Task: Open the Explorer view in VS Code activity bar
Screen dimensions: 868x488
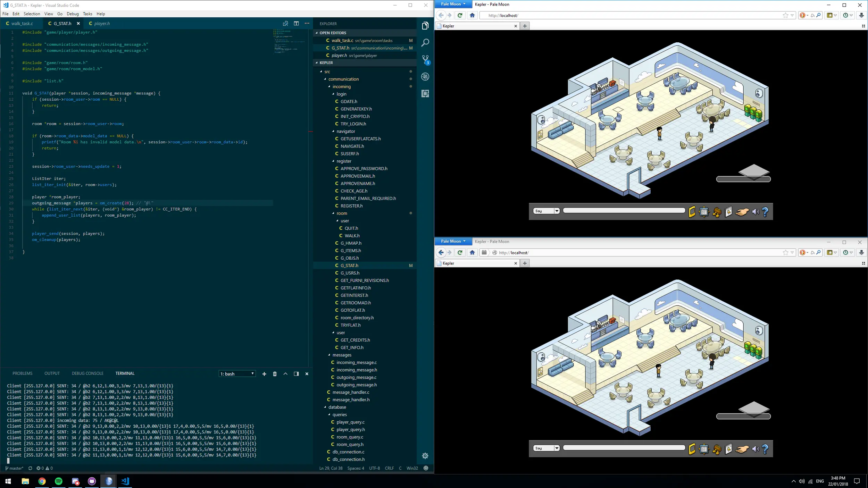Action: (x=425, y=26)
